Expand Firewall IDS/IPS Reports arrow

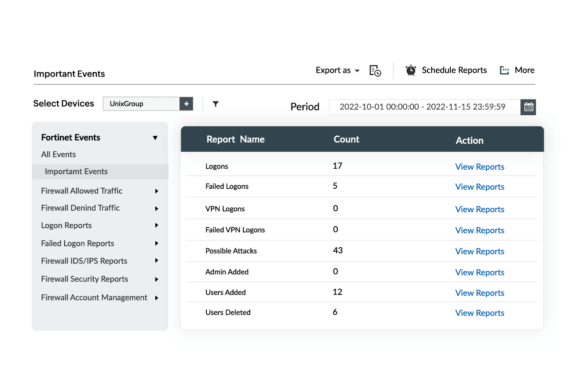click(157, 261)
